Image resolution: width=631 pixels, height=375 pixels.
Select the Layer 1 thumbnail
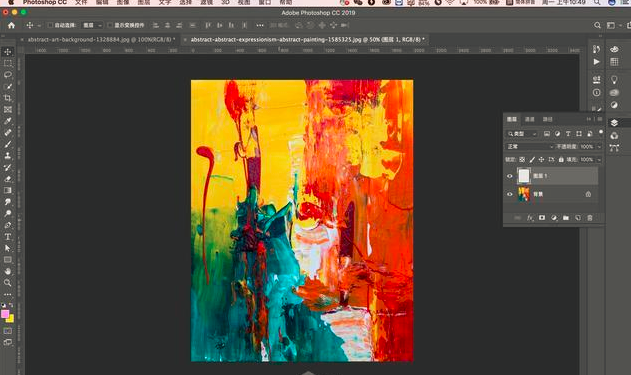pyautogui.click(x=524, y=176)
